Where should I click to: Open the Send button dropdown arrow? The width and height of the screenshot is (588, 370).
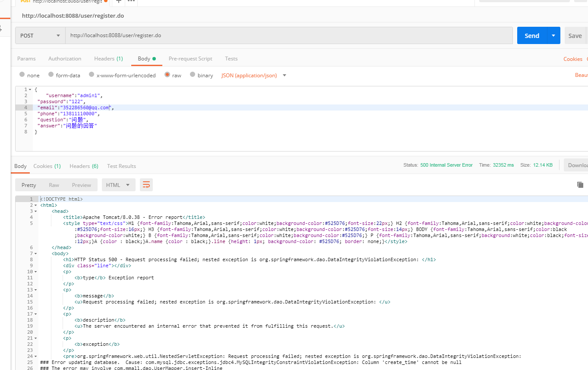pos(553,35)
